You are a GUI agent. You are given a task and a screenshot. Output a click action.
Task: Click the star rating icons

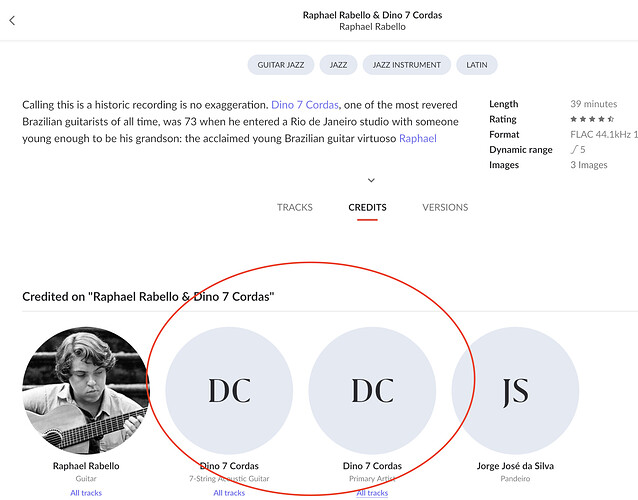[x=592, y=119]
